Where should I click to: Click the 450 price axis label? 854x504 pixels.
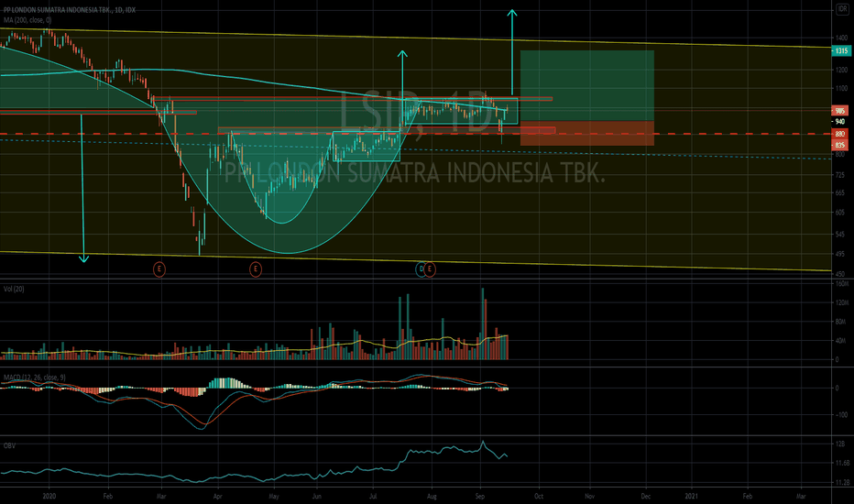click(840, 274)
